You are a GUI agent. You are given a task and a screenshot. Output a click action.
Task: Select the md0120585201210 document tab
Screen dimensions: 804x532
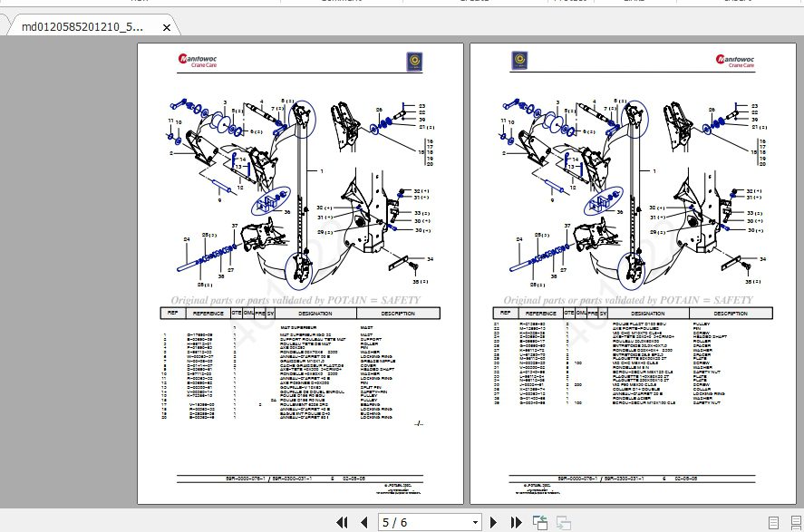tap(82, 27)
